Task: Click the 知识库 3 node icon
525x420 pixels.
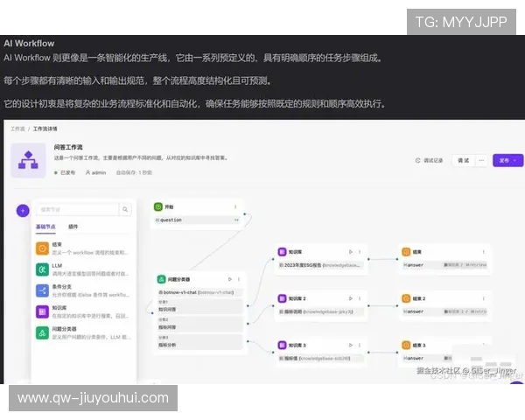Action: 283,345
